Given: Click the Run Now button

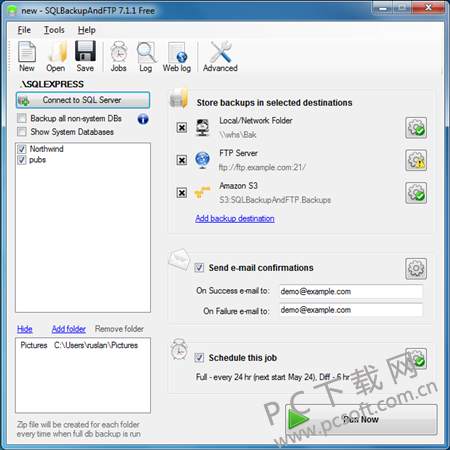Looking at the screenshot, I should 361,419.
